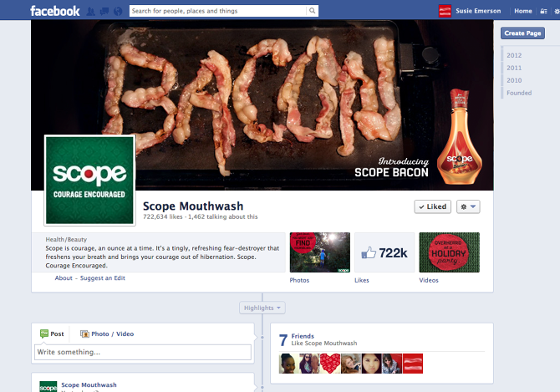Click the small Scope avatar on the post
Screen dimensions: 560x392
click(48, 387)
